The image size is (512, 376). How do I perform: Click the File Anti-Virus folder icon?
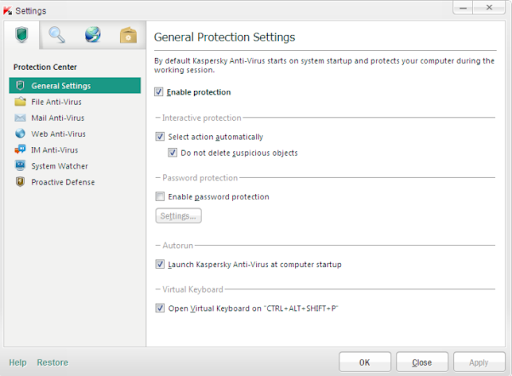pyautogui.click(x=20, y=102)
